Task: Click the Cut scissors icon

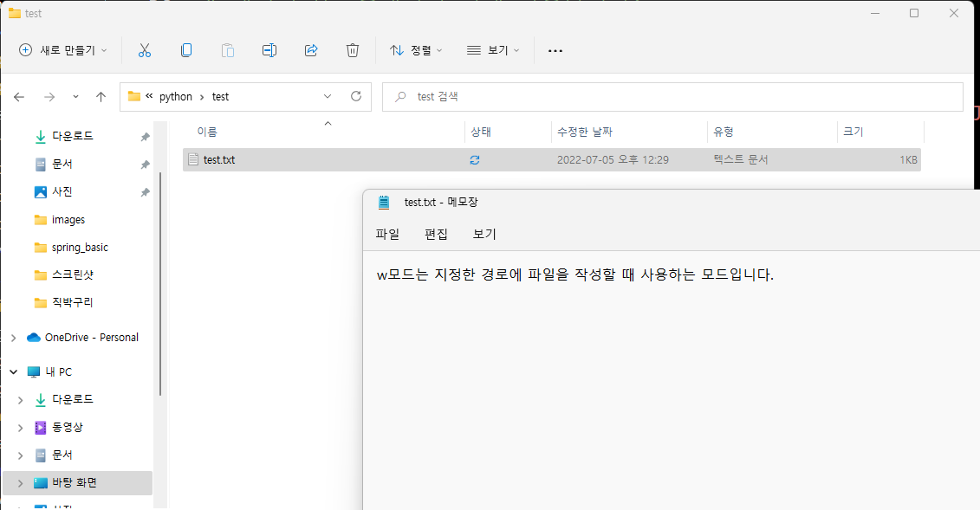Action: [145, 50]
